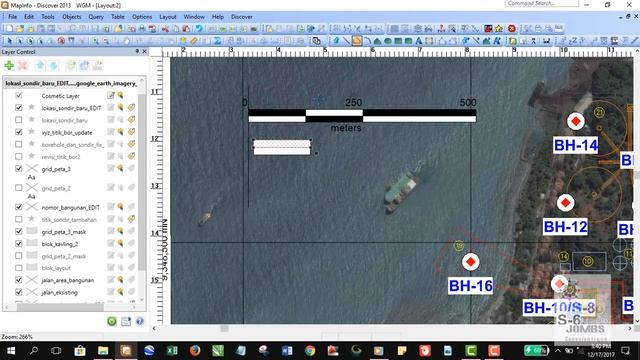Screen dimensions: 640x360
Task: Open Excel from the Windows taskbar
Action: 172,351
